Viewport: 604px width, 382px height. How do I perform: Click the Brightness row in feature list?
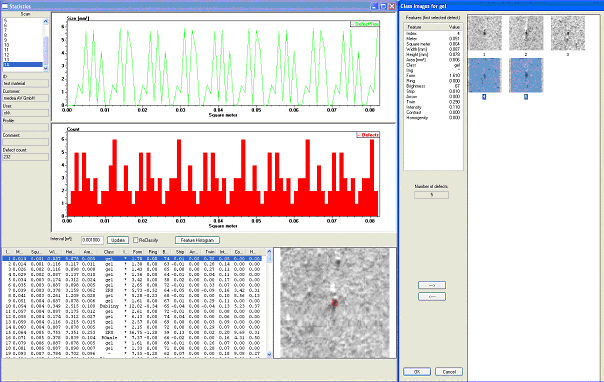pos(433,86)
